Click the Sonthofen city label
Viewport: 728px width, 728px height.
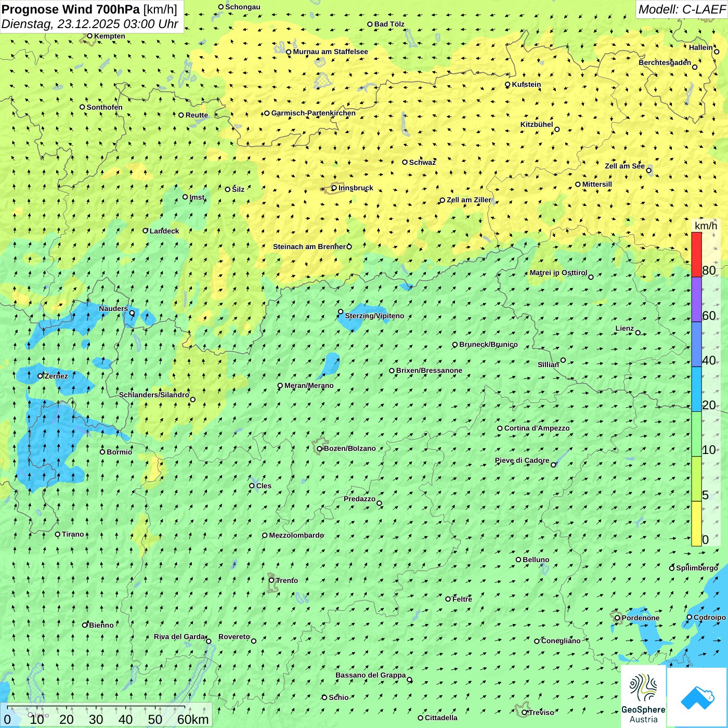pos(105,107)
